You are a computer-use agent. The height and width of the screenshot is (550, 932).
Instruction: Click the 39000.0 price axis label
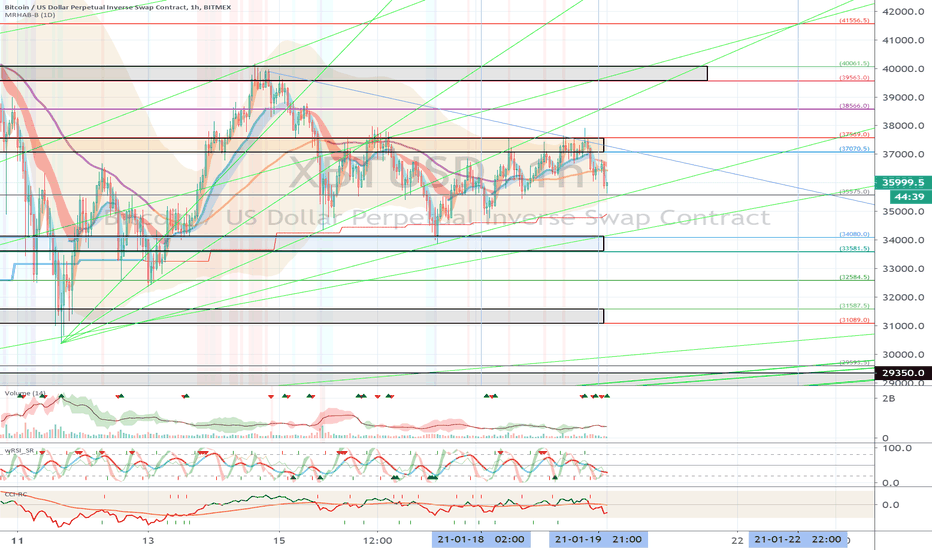(x=903, y=98)
